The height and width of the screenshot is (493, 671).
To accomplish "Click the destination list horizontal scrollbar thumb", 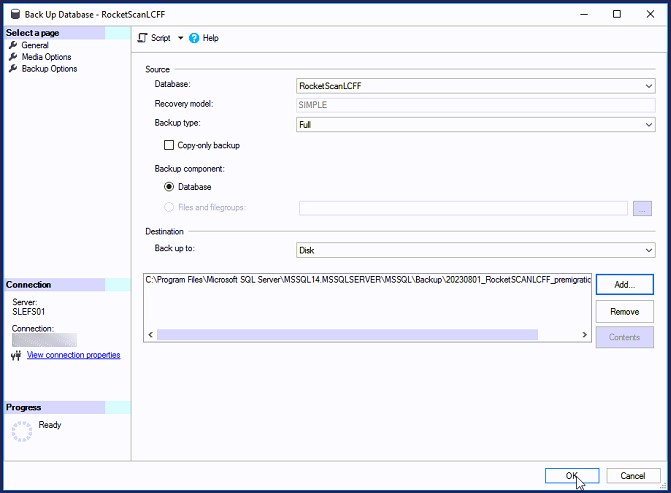I will pyautogui.click(x=347, y=335).
